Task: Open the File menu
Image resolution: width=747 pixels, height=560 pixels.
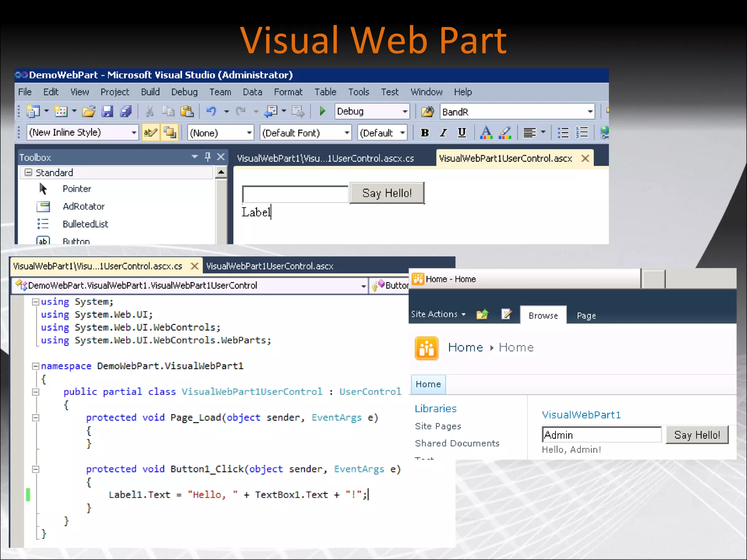Action: click(25, 92)
